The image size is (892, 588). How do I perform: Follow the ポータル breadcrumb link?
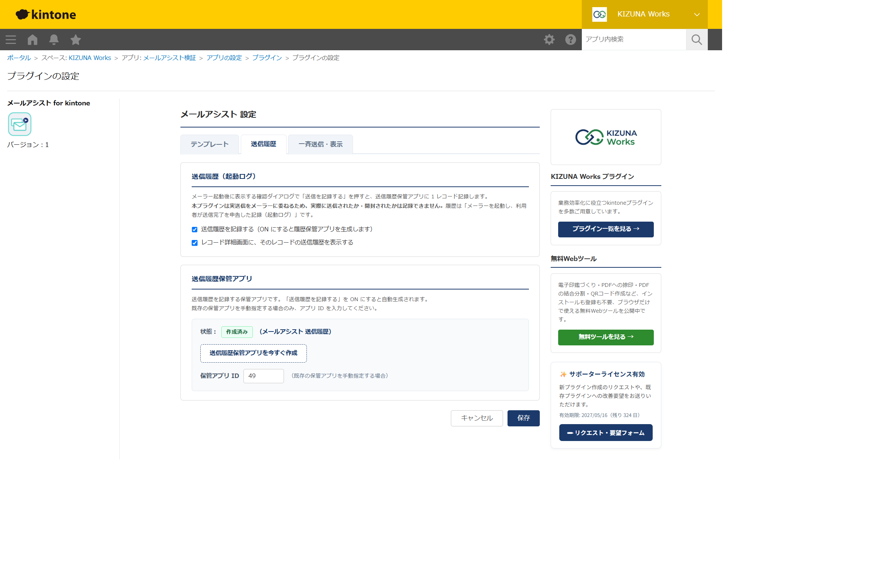[19, 58]
